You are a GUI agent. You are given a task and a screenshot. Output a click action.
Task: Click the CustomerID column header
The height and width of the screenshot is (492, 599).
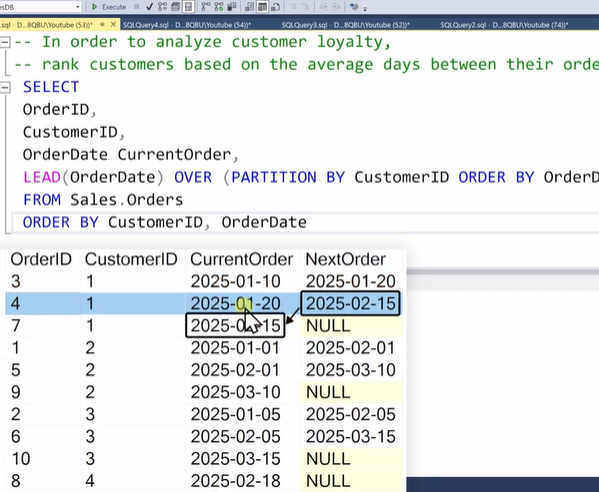(131, 259)
